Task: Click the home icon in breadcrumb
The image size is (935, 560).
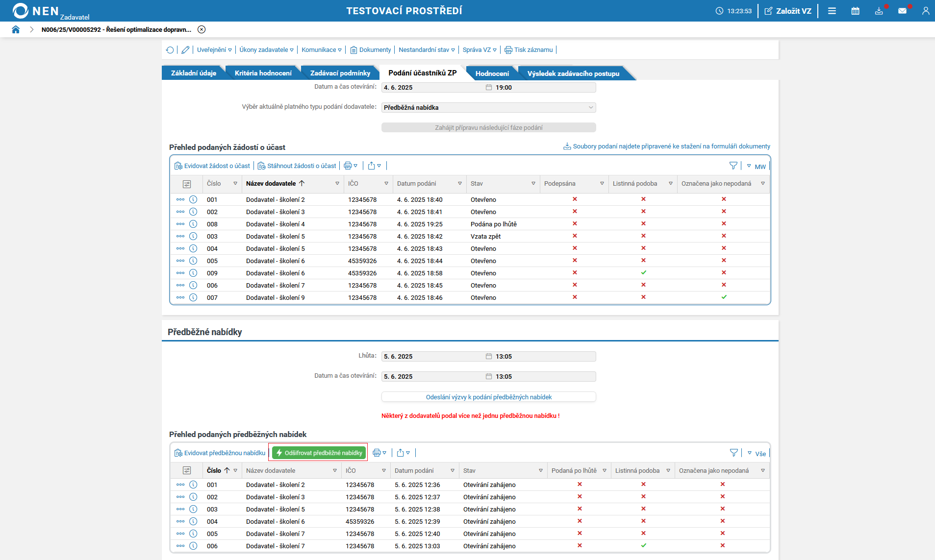Action: click(16, 29)
